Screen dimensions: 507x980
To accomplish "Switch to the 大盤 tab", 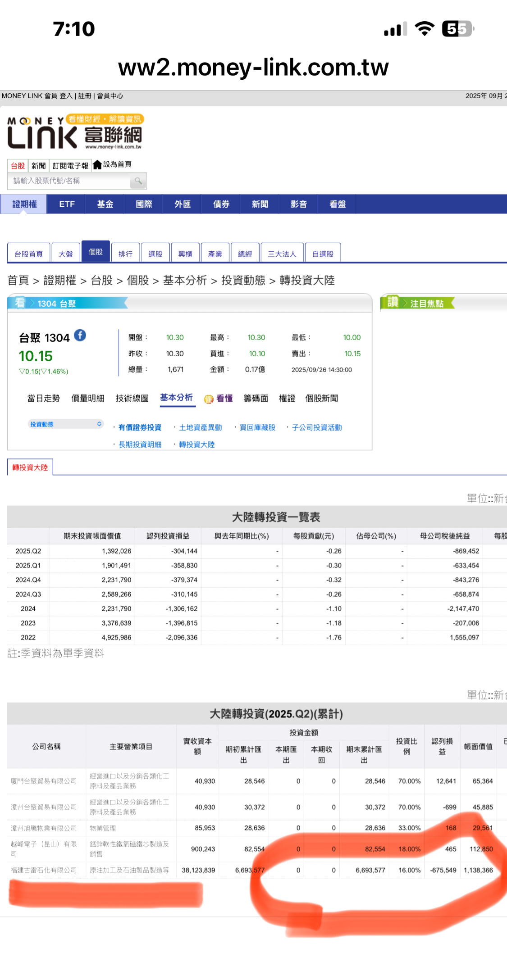I will (66, 254).
